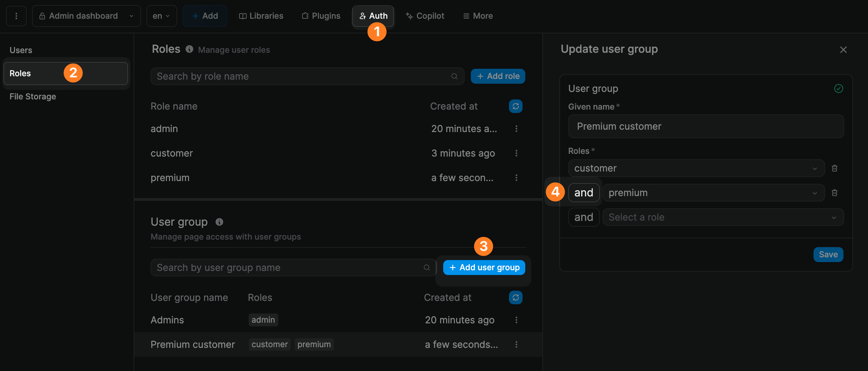Screen dimensions: 868x371
Task: Delete the premium role with trash icon
Action: (835, 193)
